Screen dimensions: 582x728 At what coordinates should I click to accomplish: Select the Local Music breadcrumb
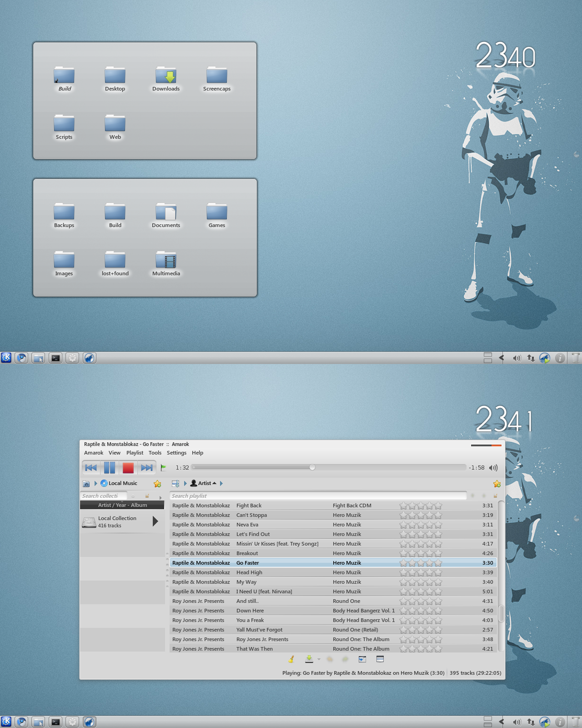click(119, 483)
